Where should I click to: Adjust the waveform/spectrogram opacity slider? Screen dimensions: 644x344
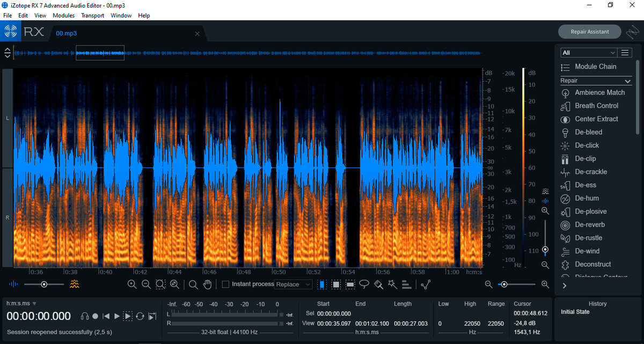click(44, 284)
